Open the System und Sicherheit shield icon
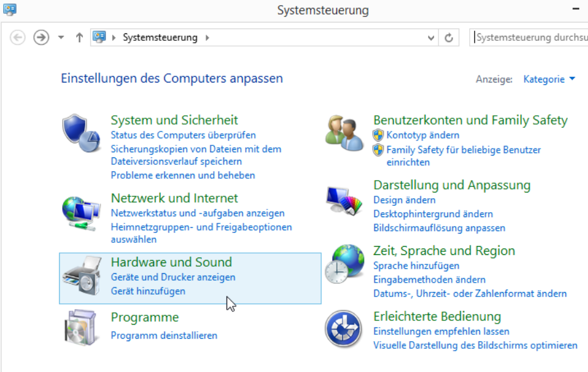Viewport: 588px width, 372px height. (81, 133)
